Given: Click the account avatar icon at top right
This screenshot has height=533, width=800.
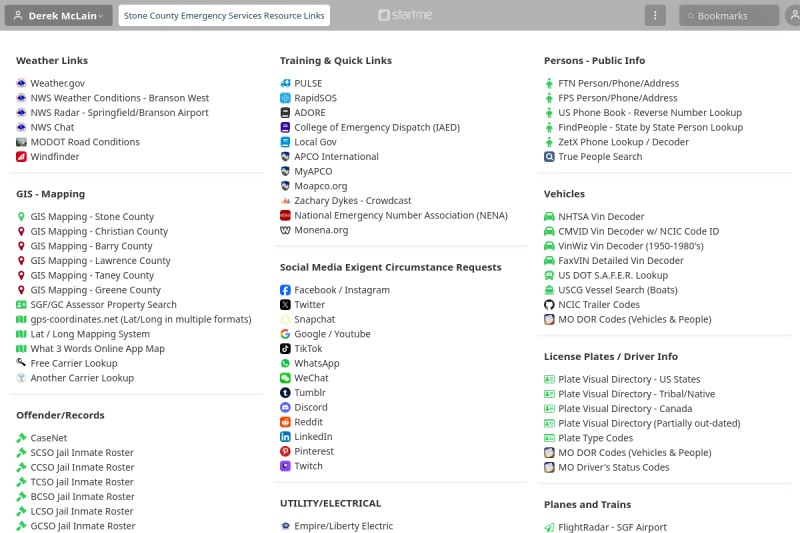Looking at the screenshot, I should (793, 15).
